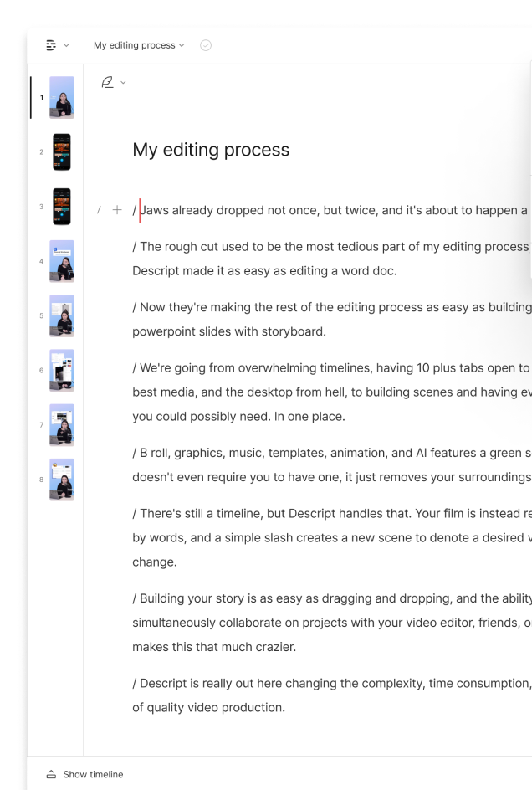The width and height of the screenshot is (532, 790).
Task: Show timeline via the bottom label
Action: (x=93, y=774)
